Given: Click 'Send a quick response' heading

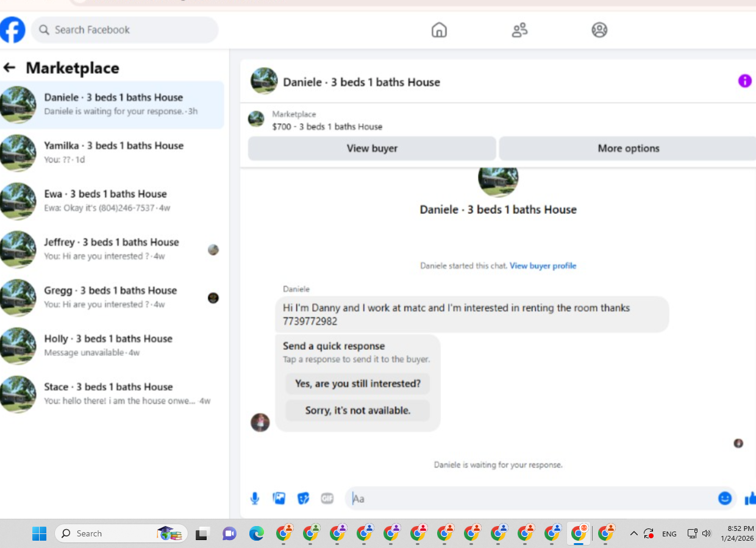Looking at the screenshot, I should [333, 346].
